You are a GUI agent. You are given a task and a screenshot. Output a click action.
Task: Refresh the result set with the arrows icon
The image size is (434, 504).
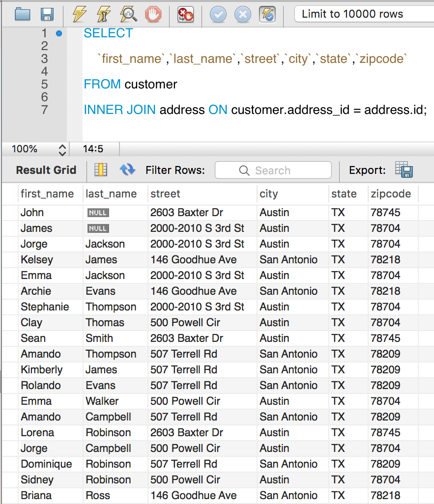127,169
